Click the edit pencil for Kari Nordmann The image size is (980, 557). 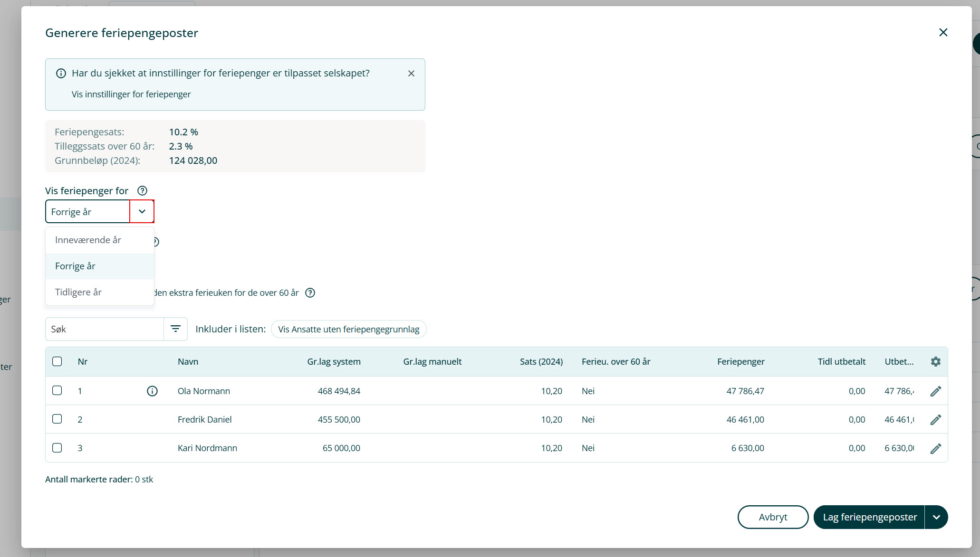pos(935,448)
